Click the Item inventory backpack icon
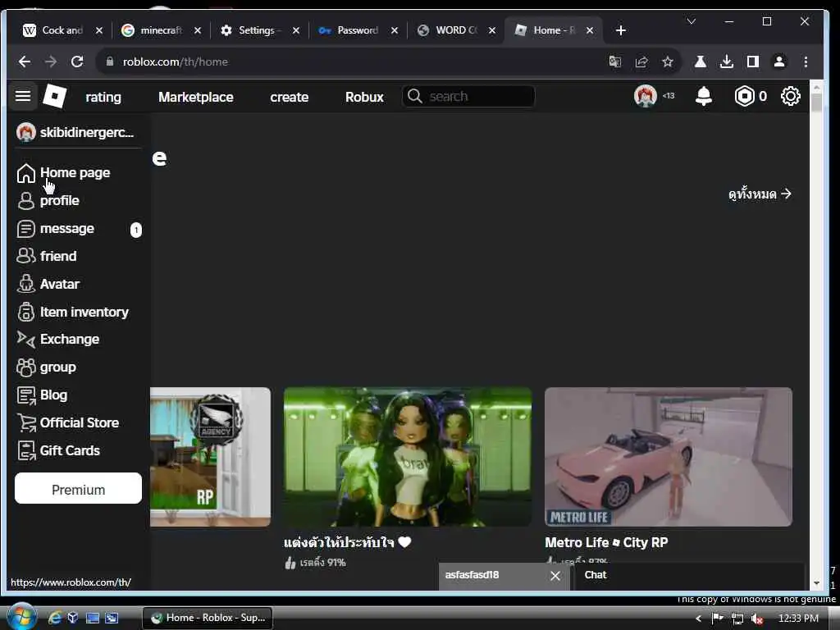 click(25, 312)
